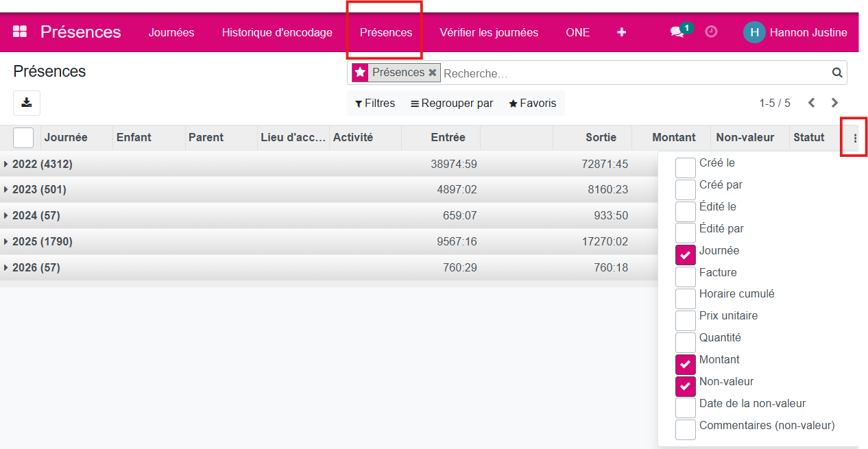Open the Favoris button
This screenshot has height=449, width=868.
[532, 103]
